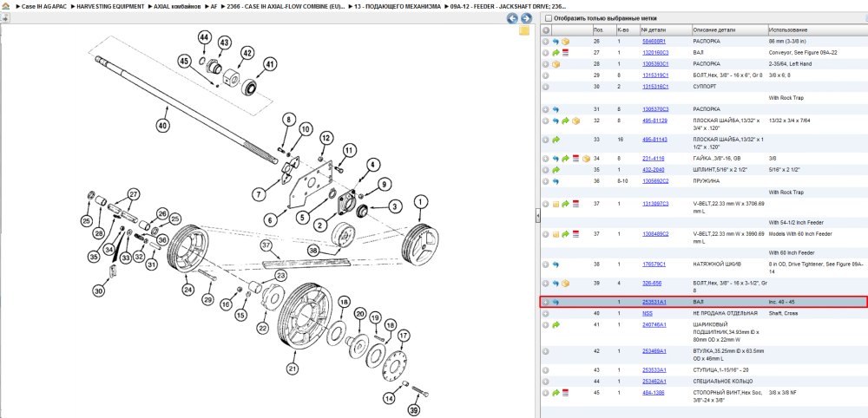Click the box icon for part 495-81129
868x418 pixels.
[575, 121]
